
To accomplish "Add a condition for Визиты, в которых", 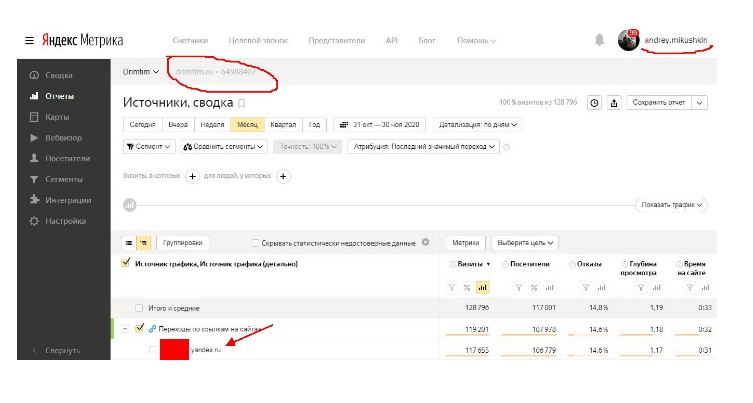I will [x=193, y=177].
